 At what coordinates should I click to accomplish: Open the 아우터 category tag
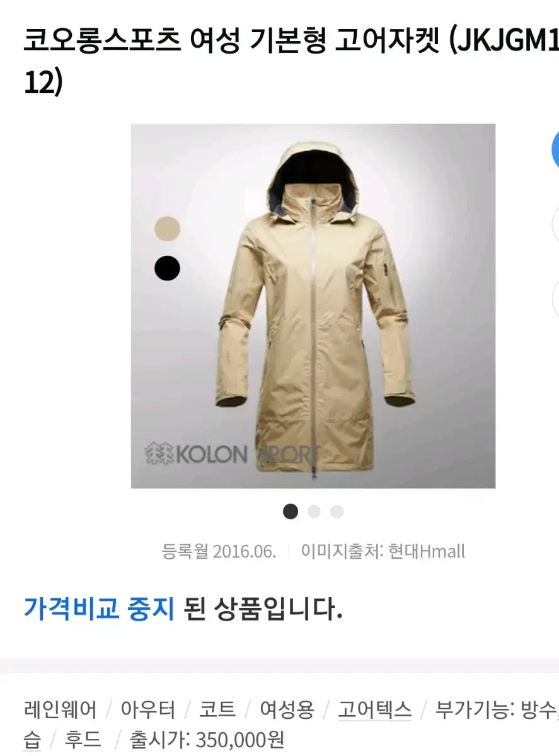point(149,710)
